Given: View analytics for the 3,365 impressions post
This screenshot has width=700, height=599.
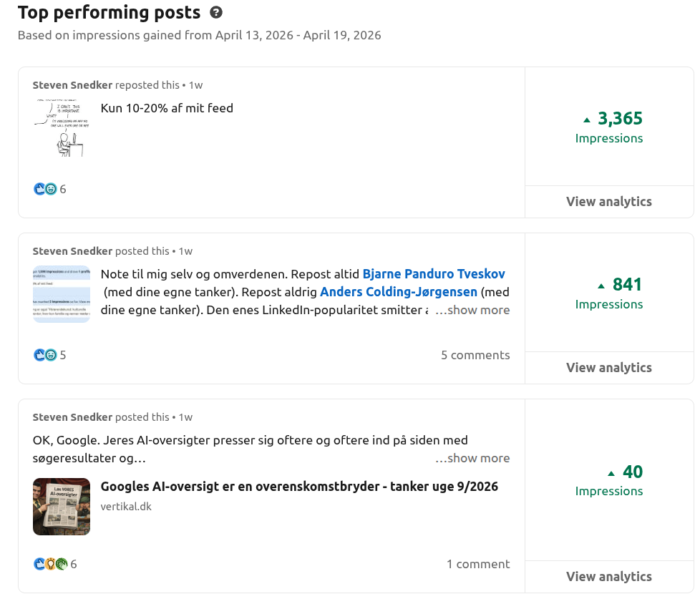Looking at the screenshot, I should point(609,202).
